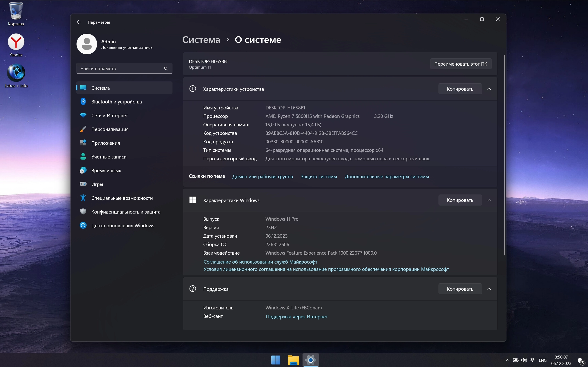
Task: Click the search magnifier icon
Action: tap(166, 68)
